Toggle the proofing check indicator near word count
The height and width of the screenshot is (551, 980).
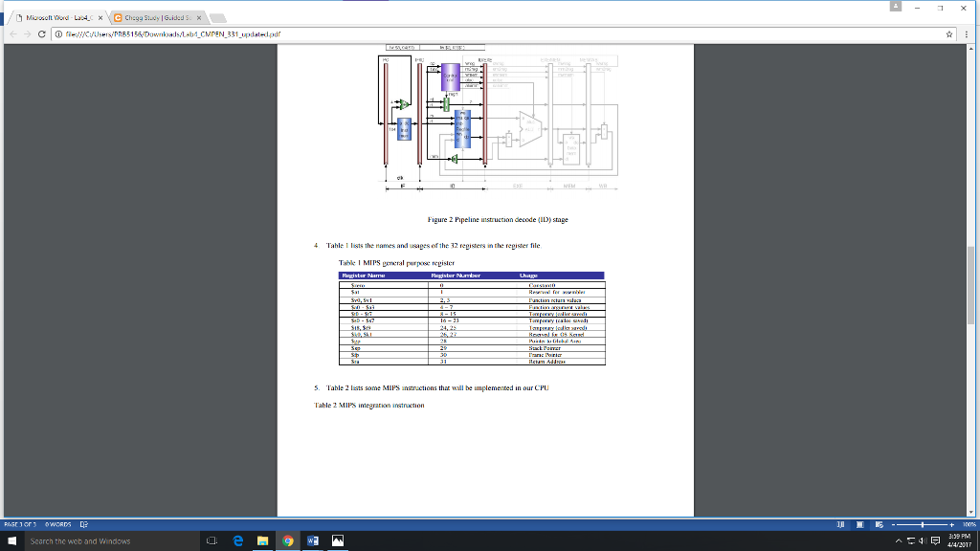(x=83, y=524)
